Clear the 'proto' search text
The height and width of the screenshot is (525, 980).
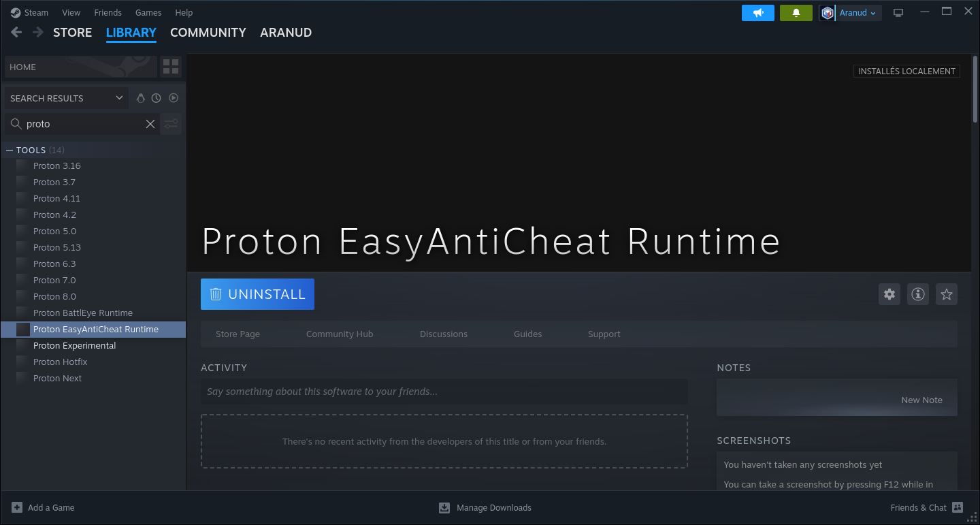coord(150,124)
